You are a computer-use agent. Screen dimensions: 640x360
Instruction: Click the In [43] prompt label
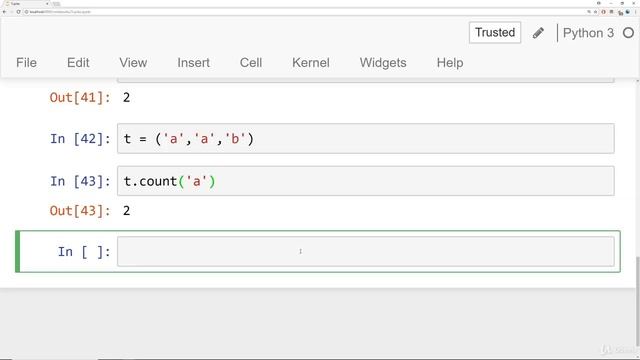pos(80,181)
